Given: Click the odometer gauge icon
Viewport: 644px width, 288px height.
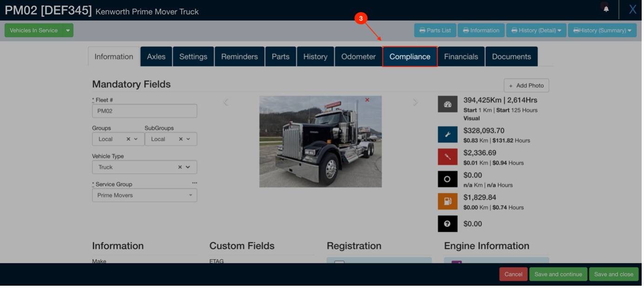Looking at the screenshot, I should pyautogui.click(x=447, y=105).
